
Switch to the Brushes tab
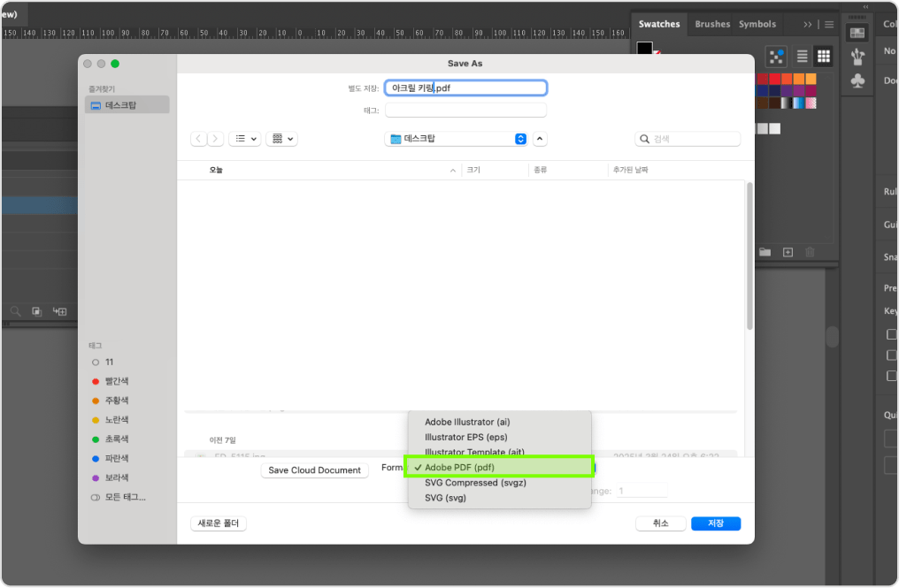[712, 25]
